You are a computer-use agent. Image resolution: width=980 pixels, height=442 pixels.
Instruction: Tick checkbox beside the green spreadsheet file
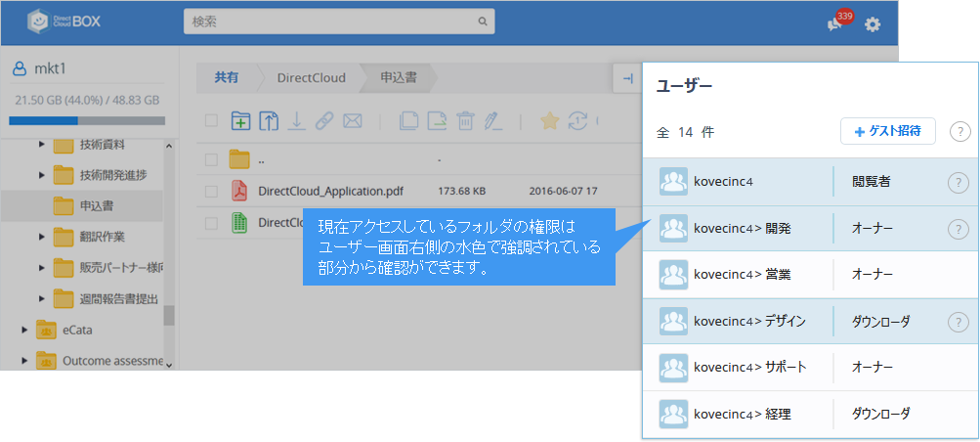tap(211, 223)
